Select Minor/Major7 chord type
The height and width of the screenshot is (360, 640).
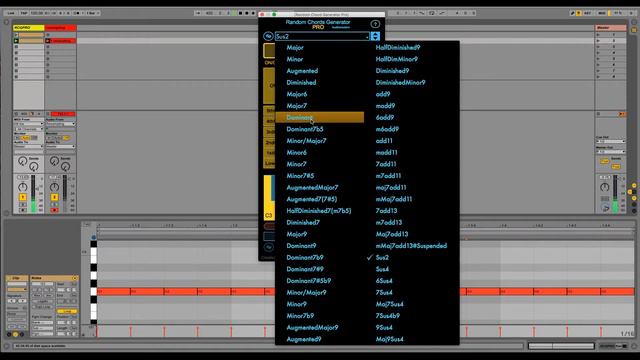point(306,141)
